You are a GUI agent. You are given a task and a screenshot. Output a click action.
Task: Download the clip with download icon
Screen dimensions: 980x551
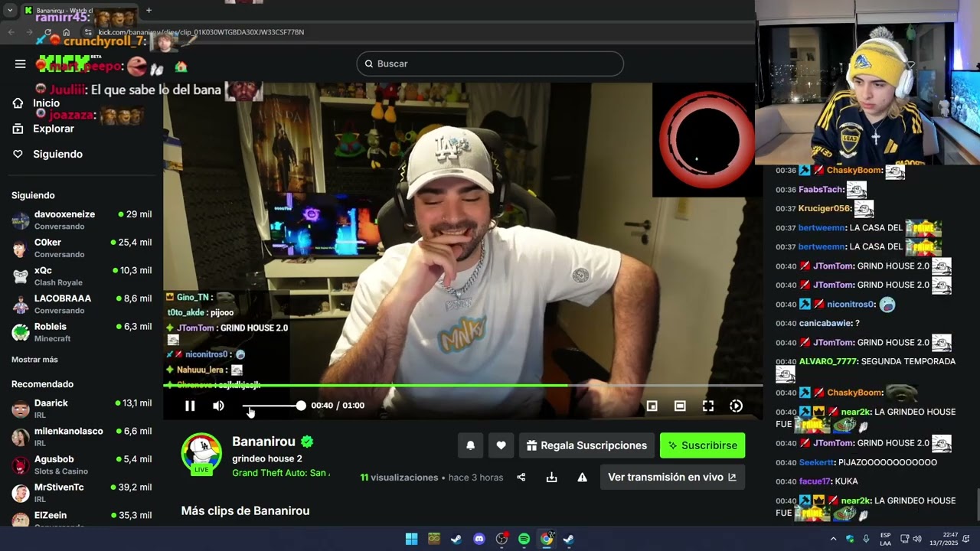click(x=551, y=477)
